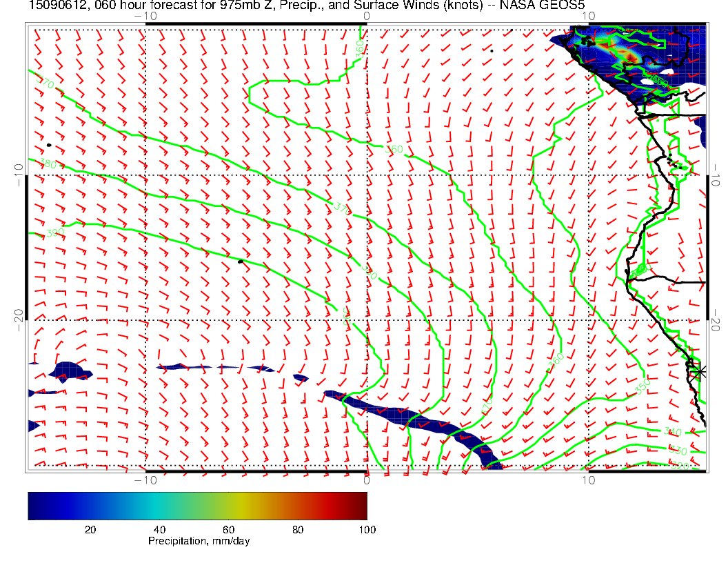This screenshot has width=728, height=563.
Task: Click the '100' tick label on the colorbar
Action: pyautogui.click(x=367, y=530)
